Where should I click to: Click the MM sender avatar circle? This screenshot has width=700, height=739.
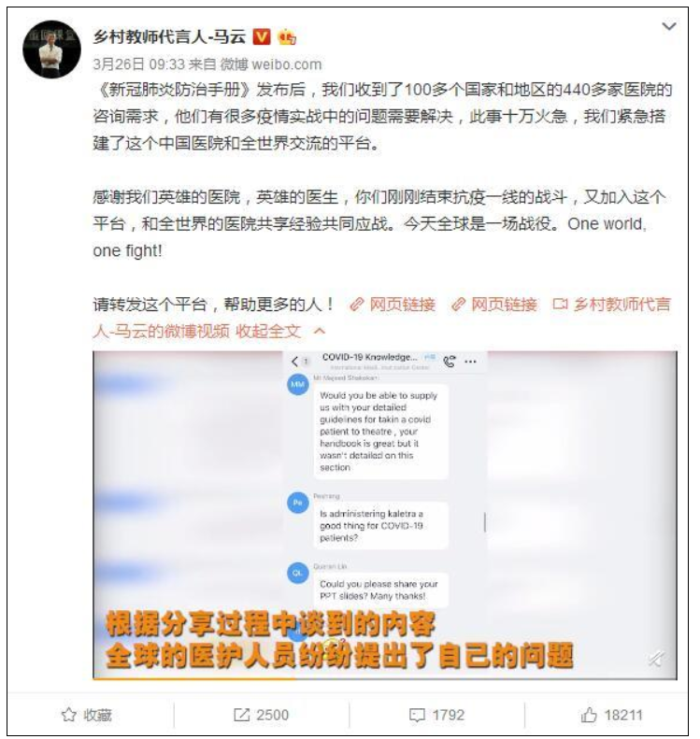click(297, 385)
